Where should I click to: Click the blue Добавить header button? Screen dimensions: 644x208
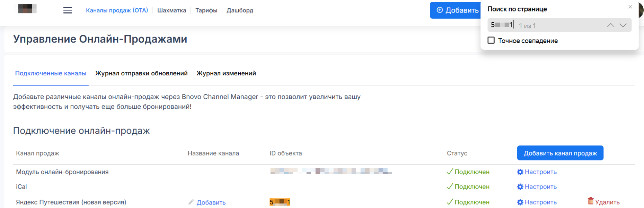pos(456,10)
